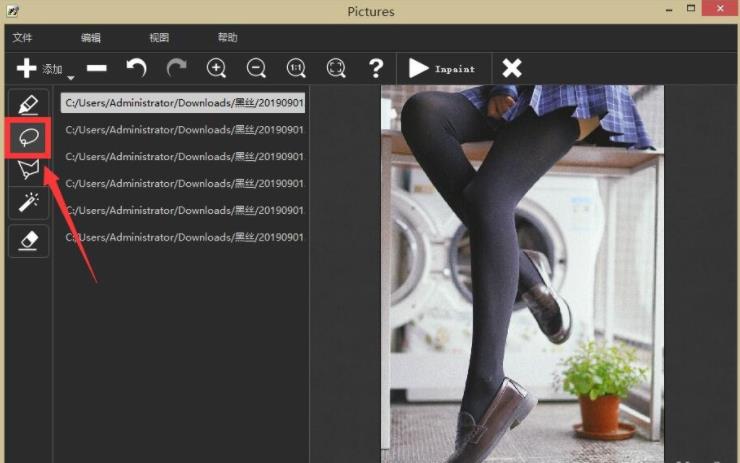
Task: Select the Lasso selection tool
Action: (28, 136)
